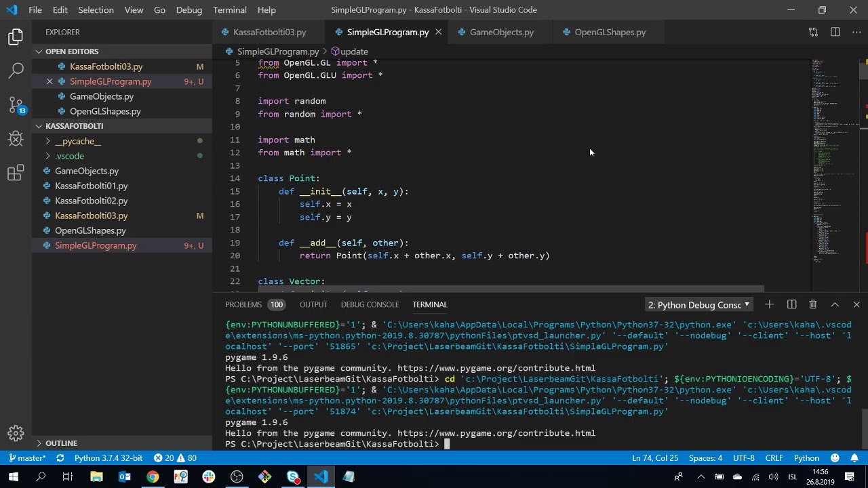The image size is (868, 488).
Task: Open the Go menu
Action: (159, 10)
